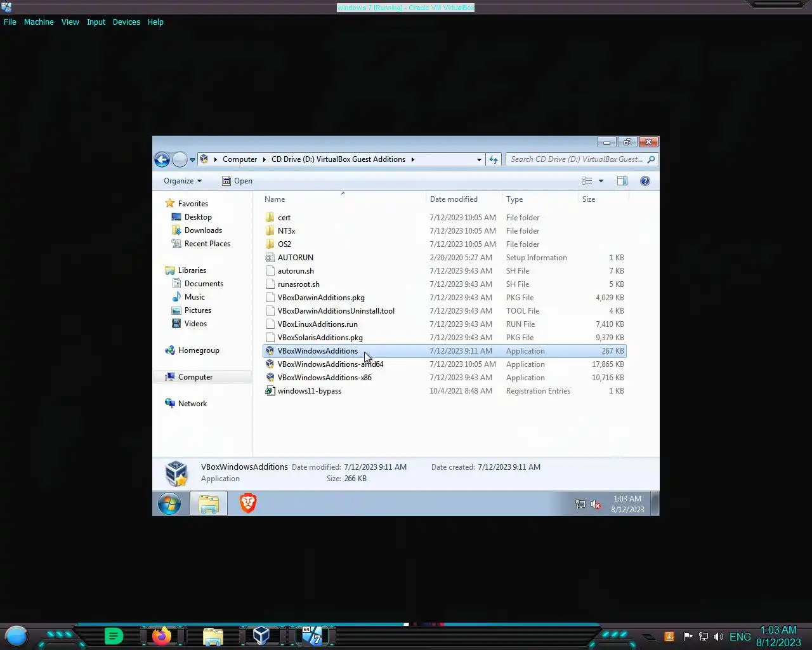Select the NT3x folder icon
Image resolution: width=812 pixels, height=650 pixels.
coord(270,231)
